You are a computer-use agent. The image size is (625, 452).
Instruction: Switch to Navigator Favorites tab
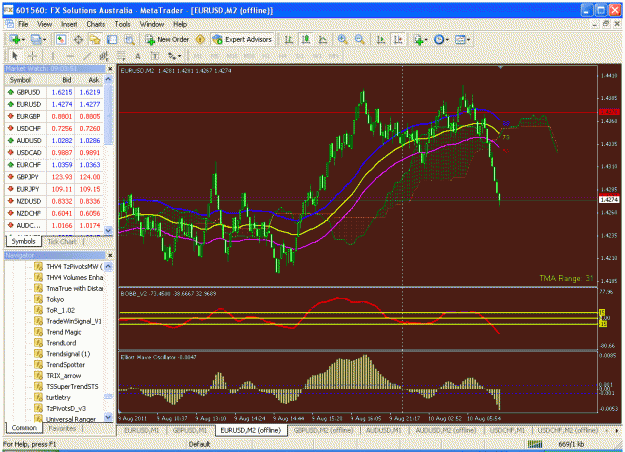[62, 428]
